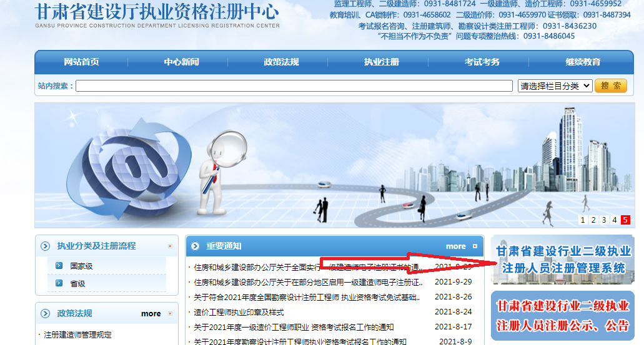The height and width of the screenshot is (345, 644).
Task: Expand the 省级 category item
Action: (77, 283)
